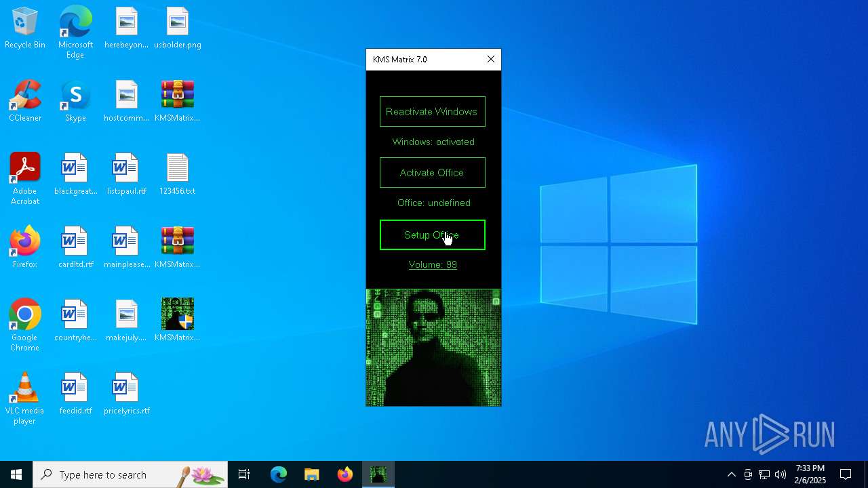This screenshot has height=488, width=868.
Task: Click the Office: undefined status text
Action: point(433,203)
